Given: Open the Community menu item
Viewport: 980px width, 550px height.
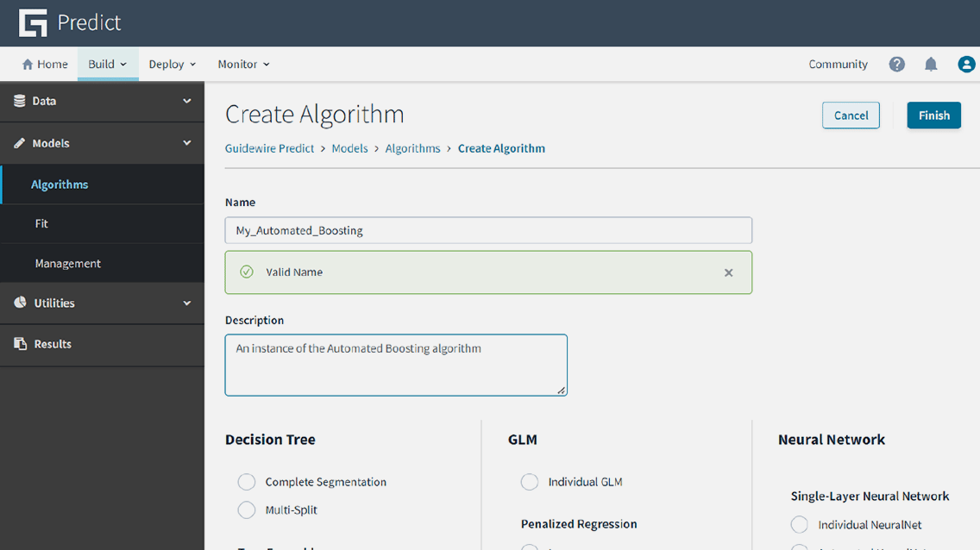Looking at the screenshot, I should [838, 64].
